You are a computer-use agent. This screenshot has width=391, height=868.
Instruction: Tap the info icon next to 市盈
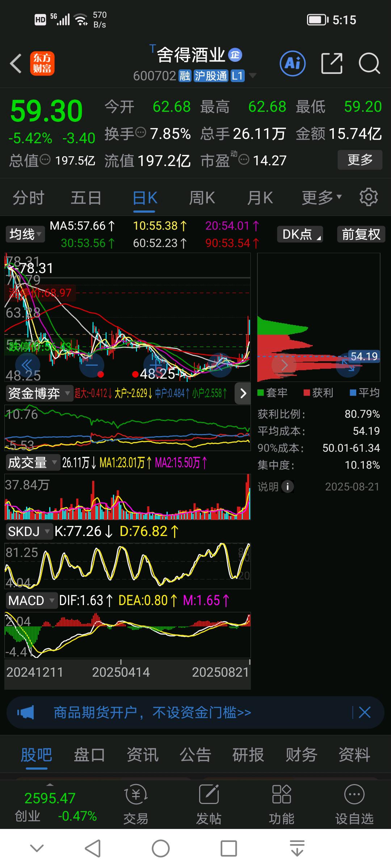(x=244, y=159)
